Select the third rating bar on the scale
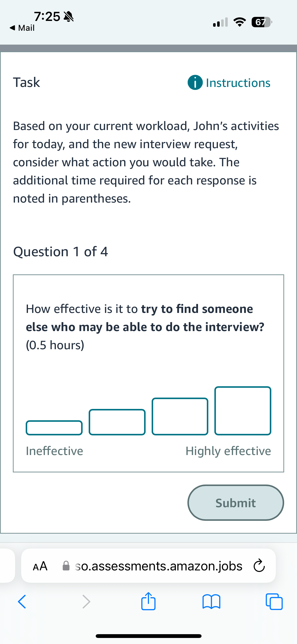The image size is (297, 644). pyautogui.click(x=179, y=416)
